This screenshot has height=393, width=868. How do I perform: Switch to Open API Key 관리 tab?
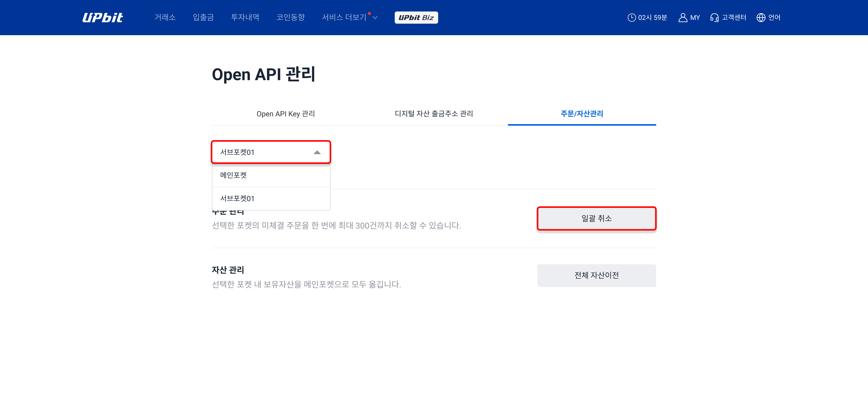click(286, 114)
